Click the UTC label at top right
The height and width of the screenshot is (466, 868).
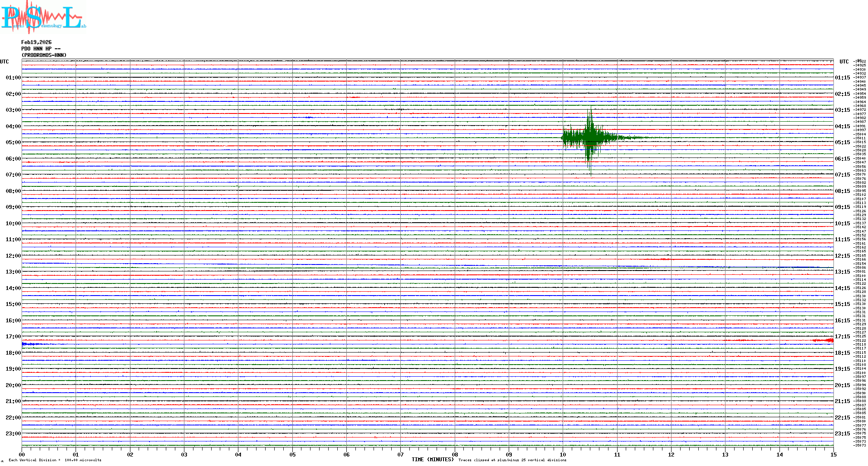844,62
